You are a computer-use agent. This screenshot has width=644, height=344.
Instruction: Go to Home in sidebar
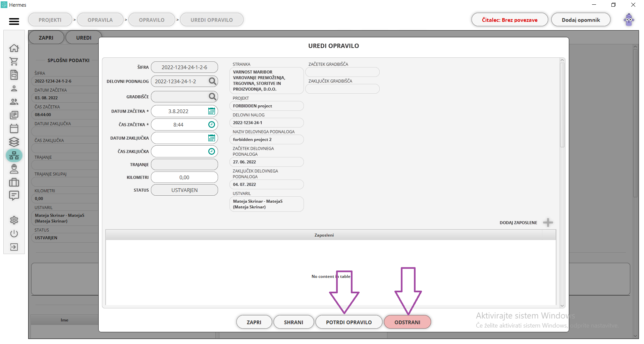pyautogui.click(x=14, y=48)
